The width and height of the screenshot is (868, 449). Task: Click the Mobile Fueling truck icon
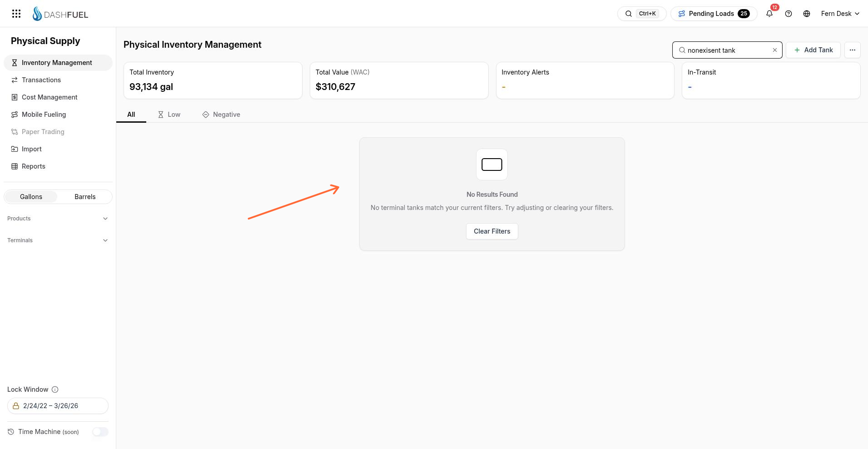[x=15, y=115]
